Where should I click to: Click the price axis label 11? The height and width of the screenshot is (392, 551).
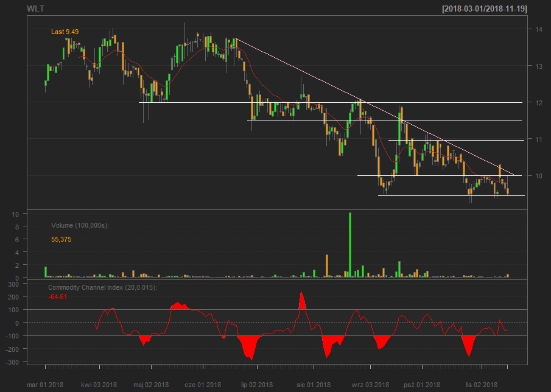coord(538,139)
